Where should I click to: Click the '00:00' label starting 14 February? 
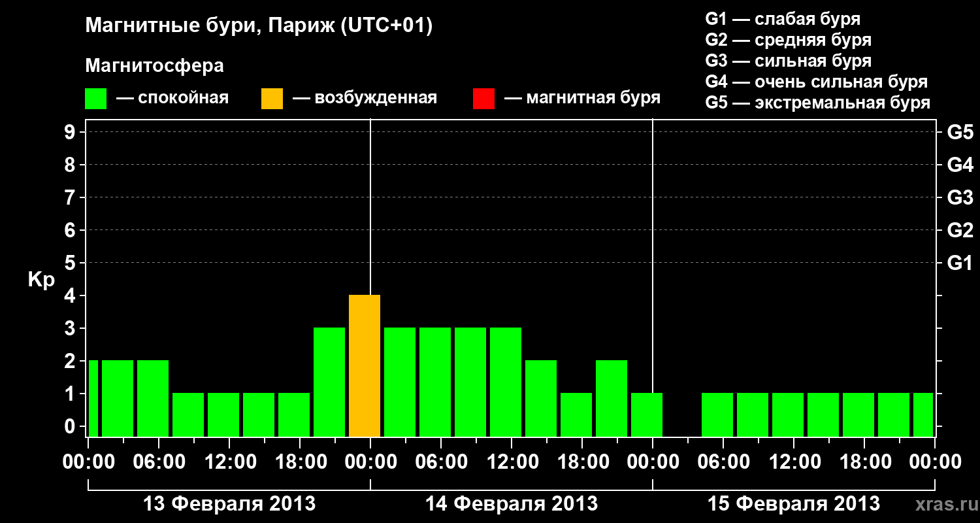coord(370,462)
